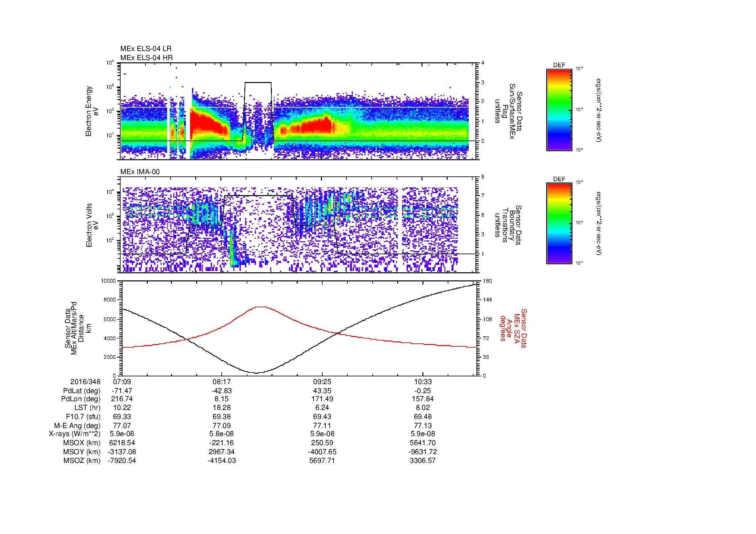Click the 'MSOZ (km)' row label
Screen dimensions: 756x534
pos(82,461)
